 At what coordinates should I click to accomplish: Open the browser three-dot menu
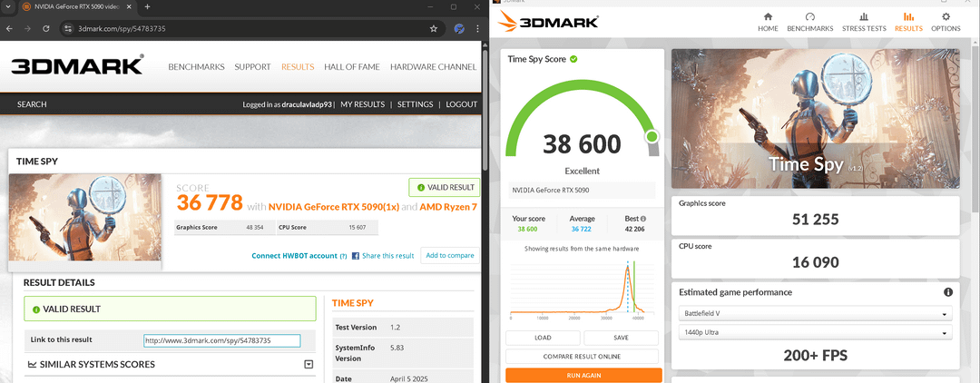pos(477,29)
